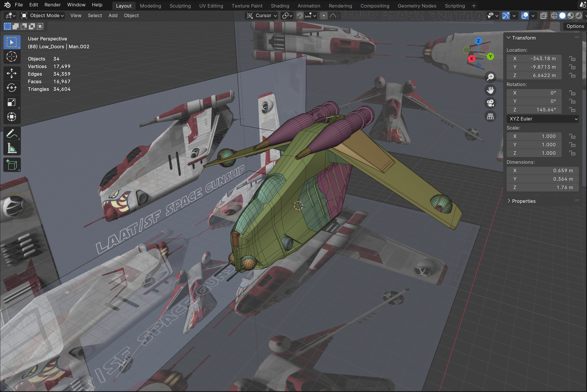Click the blue Z axis on navigation gizmo
This screenshot has height=392, width=587.
(x=478, y=41)
